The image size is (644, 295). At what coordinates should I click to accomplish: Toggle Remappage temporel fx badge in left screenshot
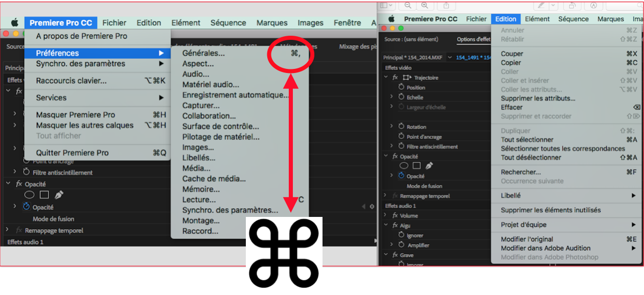pyautogui.click(x=19, y=230)
